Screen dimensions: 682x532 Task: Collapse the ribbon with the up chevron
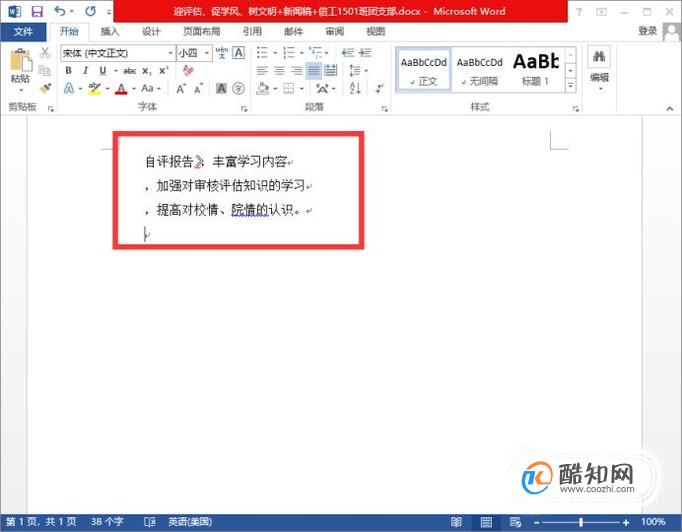pos(669,108)
